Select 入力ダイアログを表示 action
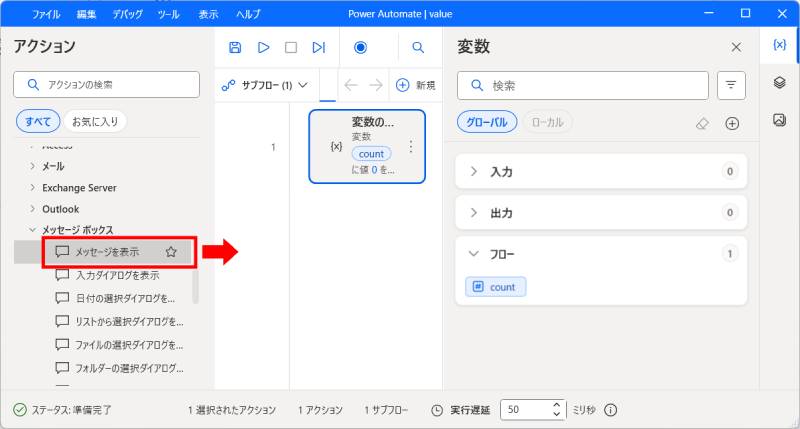800x429 pixels. coord(117,275)
